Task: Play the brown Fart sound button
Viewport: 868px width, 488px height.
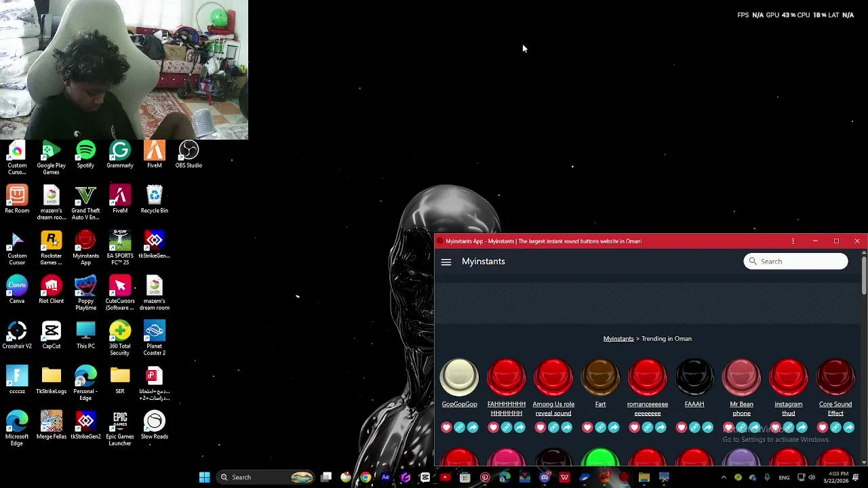Action: tap(600, 378)
